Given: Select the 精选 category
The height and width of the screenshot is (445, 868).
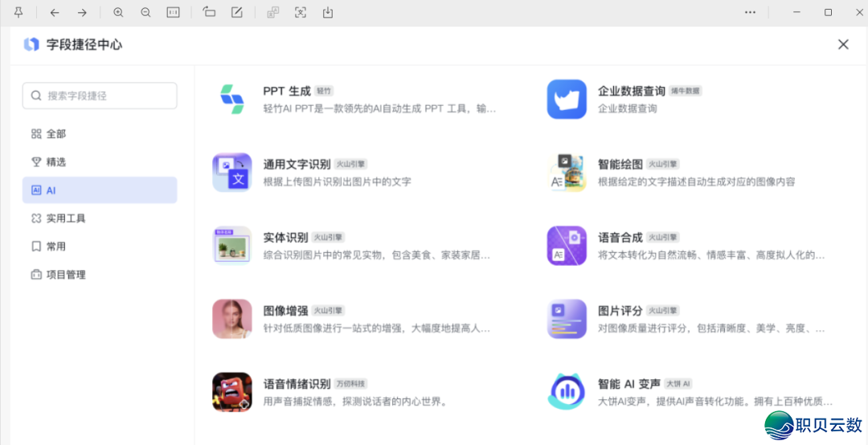Looking at the screenshot, I should [x=100, y=162].
